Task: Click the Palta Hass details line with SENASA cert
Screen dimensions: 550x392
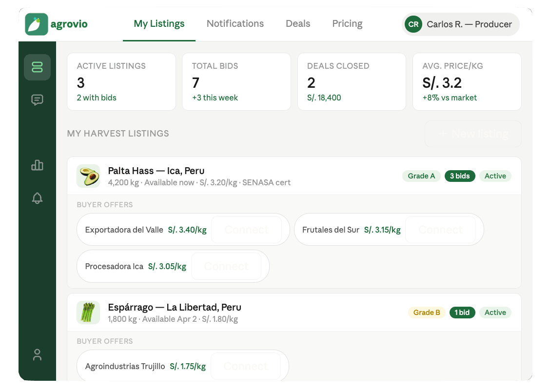Action: coord(199,183)
